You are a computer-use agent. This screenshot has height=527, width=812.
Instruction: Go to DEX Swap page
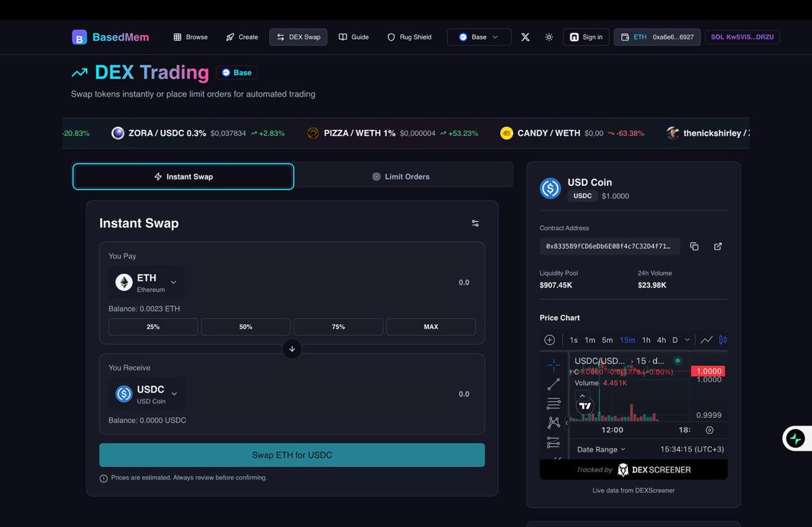298,37
